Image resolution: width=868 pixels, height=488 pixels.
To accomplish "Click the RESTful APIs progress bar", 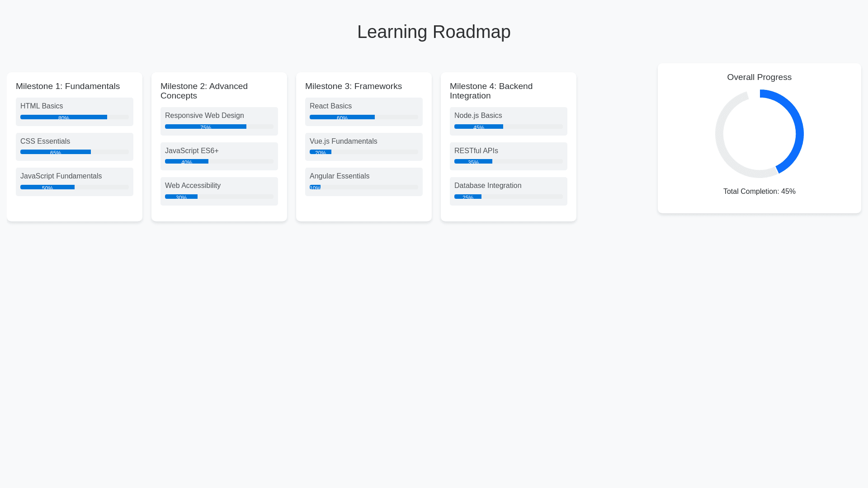I will [x=509, y=161].
